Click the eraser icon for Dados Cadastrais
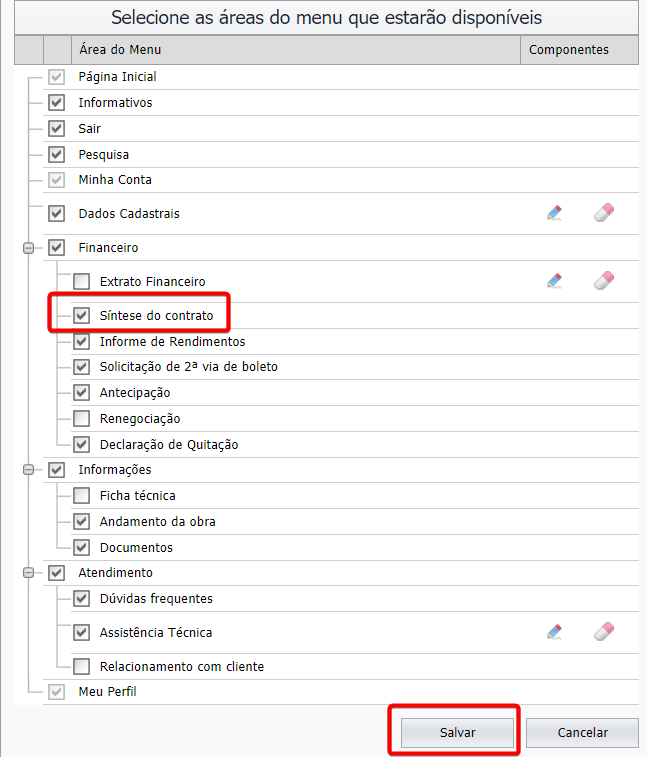This screenshot has width=647, height=757. (x=604, y=212)
